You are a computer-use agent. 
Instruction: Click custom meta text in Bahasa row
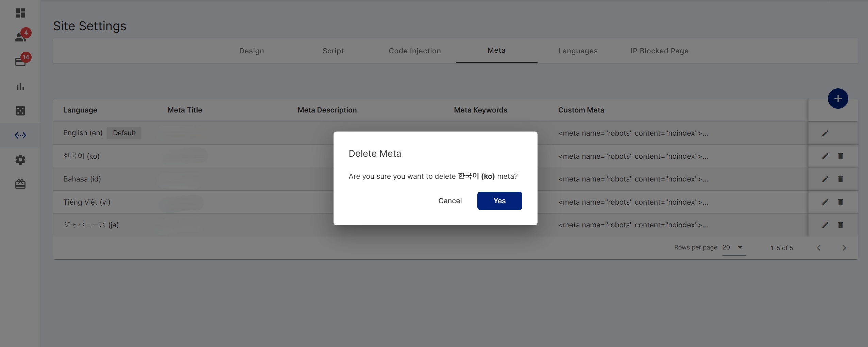[633, 179]
